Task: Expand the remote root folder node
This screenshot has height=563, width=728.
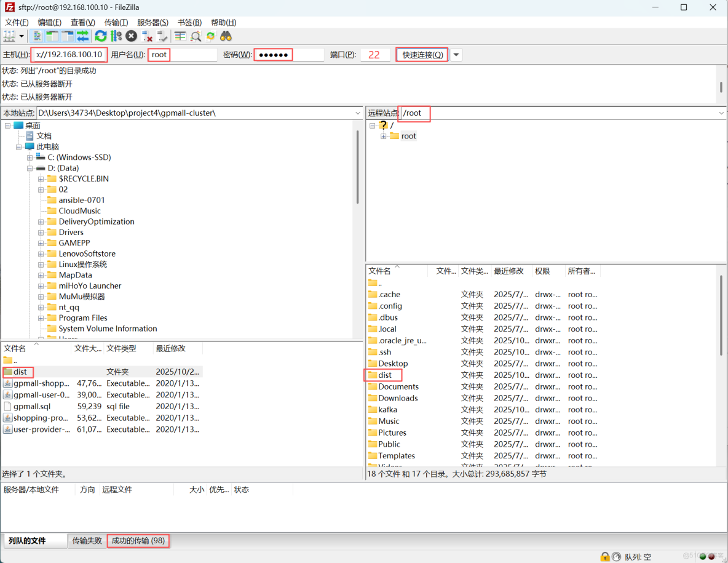Action: [383, 136]
